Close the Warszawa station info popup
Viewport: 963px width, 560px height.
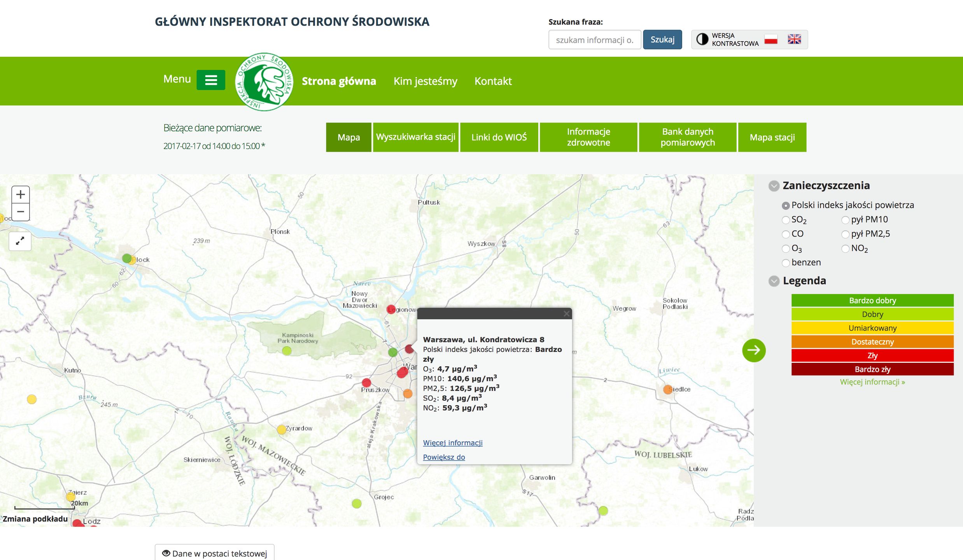pos(566,314)
